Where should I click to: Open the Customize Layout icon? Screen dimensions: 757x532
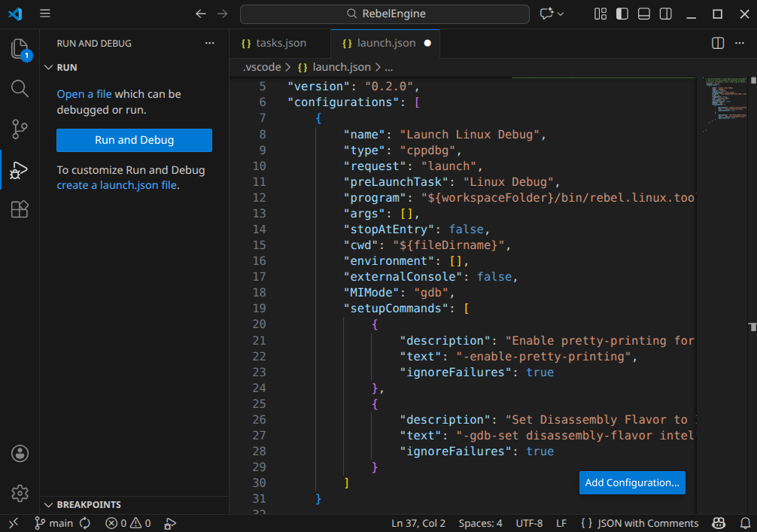click(x=600, y=14)
